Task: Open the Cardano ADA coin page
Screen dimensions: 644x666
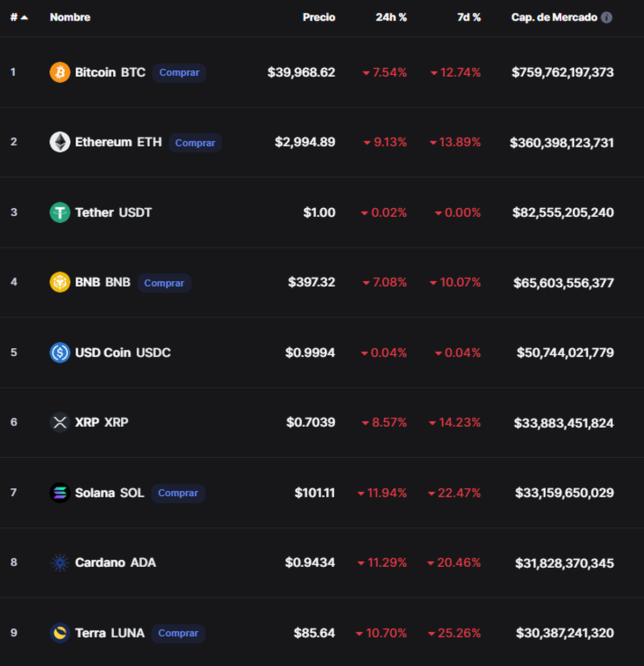Action: pos(115,563)
